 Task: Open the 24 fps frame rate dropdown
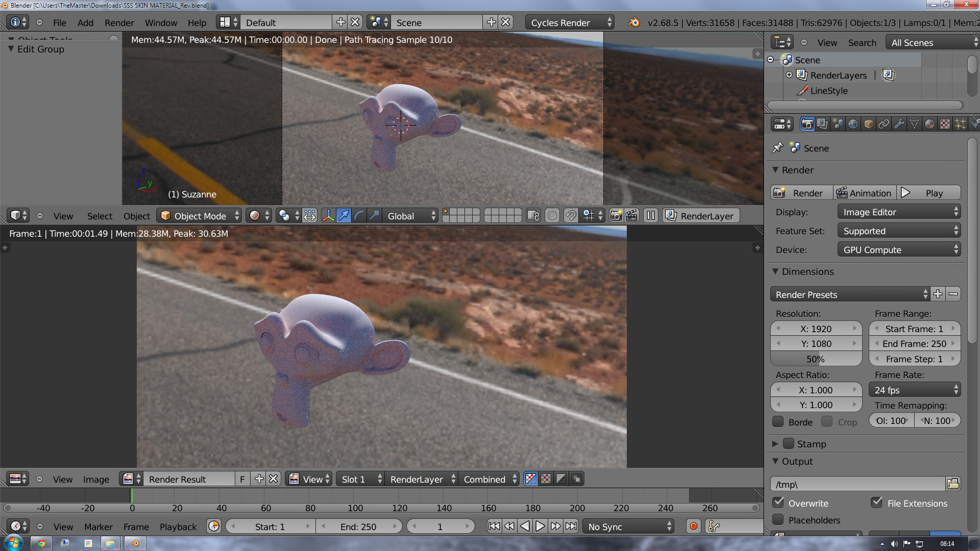coord(915,390)
